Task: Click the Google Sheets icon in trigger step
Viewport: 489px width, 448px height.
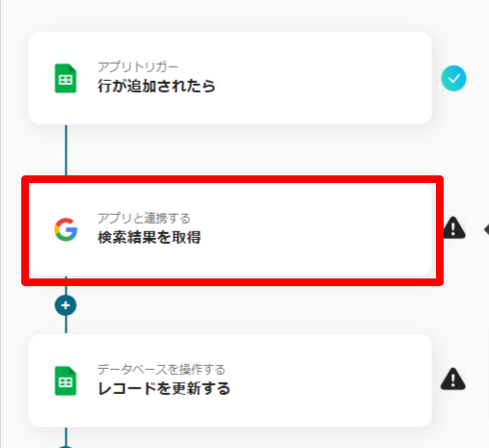Action: pyautogui.click(x=66, y=78)
